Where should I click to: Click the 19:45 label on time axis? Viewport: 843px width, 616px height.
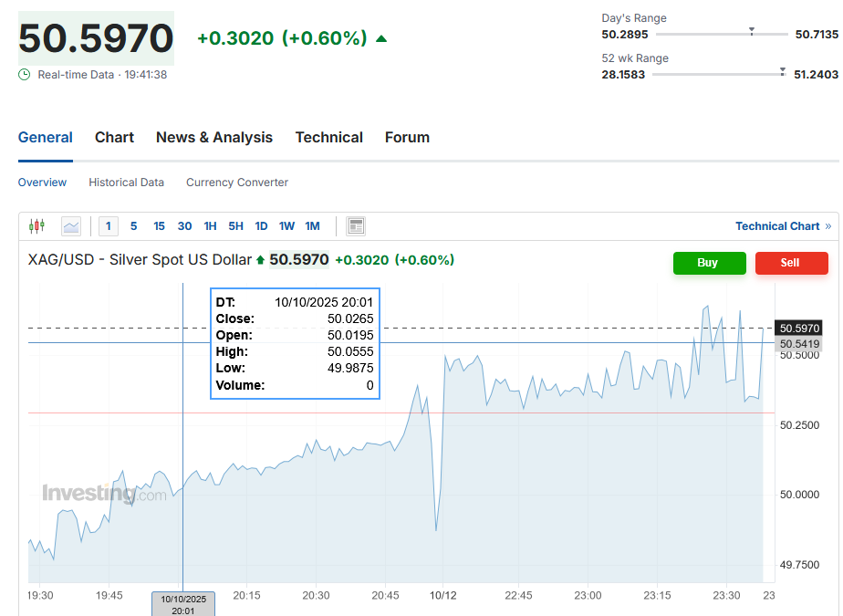(109, 596)
